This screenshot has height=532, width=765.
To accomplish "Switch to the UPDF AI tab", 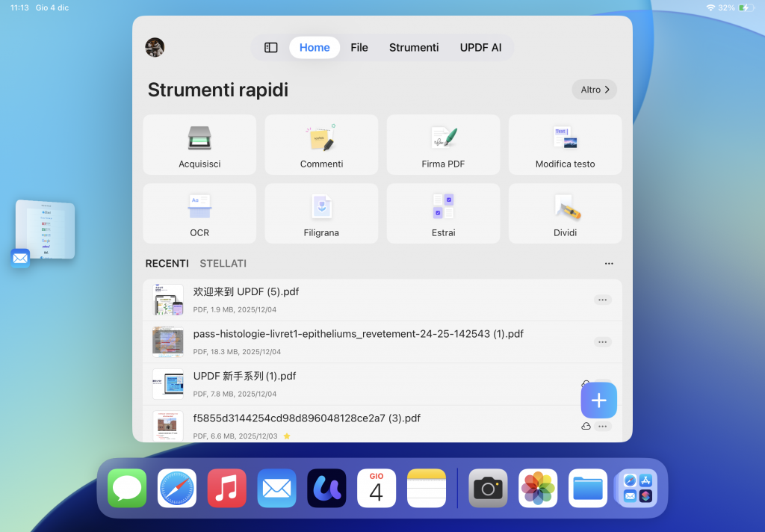I will (x=480, y=47).
